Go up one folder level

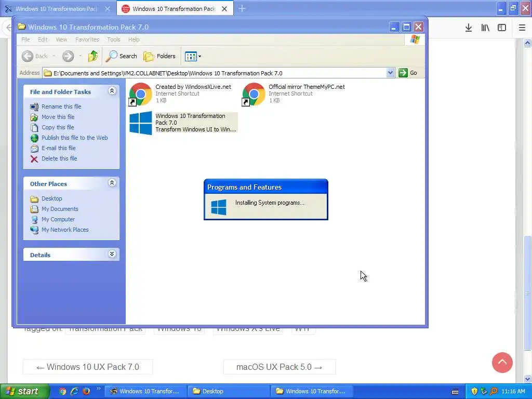92,56
